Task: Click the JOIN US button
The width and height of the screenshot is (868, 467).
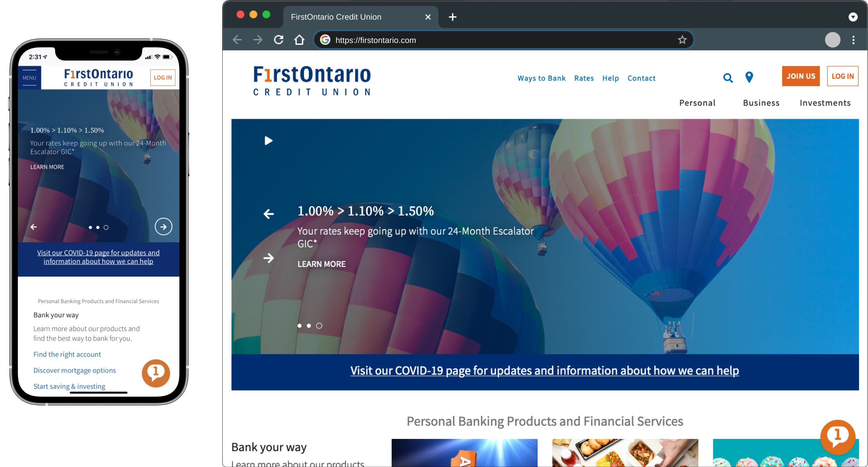Action: point(801,76)
